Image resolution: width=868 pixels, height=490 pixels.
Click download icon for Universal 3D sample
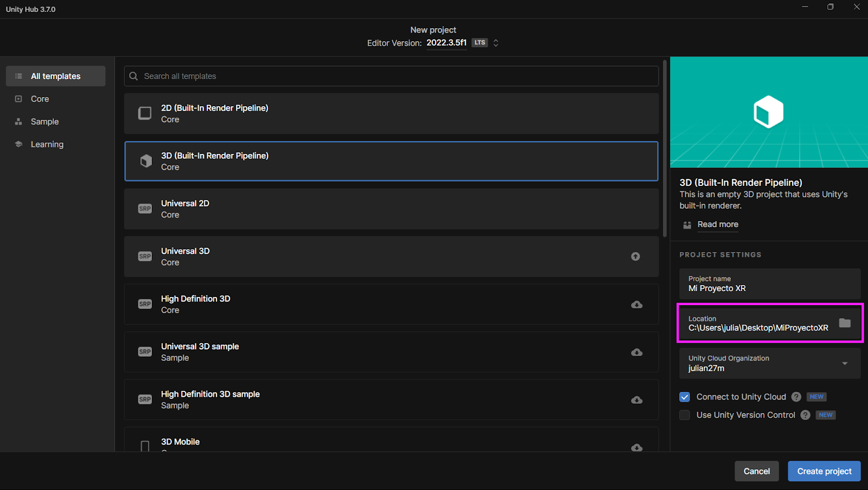[x=636, y=352]
